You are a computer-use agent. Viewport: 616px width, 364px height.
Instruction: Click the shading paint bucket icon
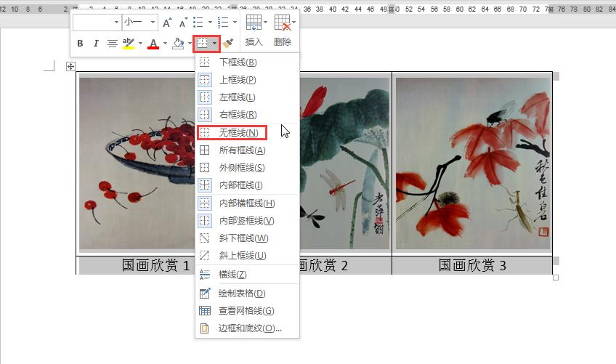(178, 44)
